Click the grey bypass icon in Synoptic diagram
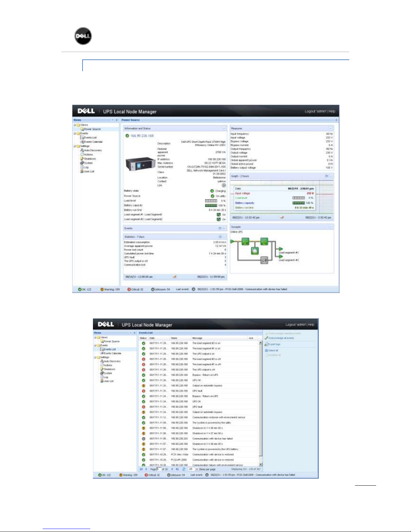This screenshot has width=411, height=532. (x=264, y=260)
